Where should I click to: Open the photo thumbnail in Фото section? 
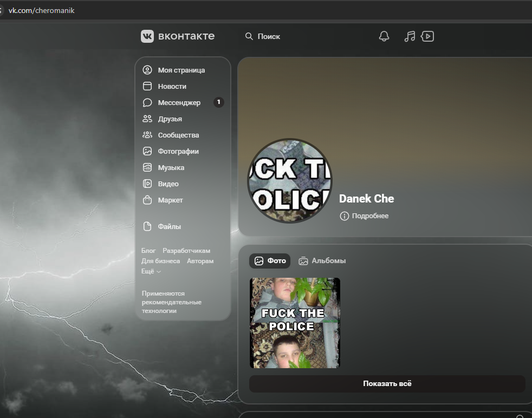point(295,323)
